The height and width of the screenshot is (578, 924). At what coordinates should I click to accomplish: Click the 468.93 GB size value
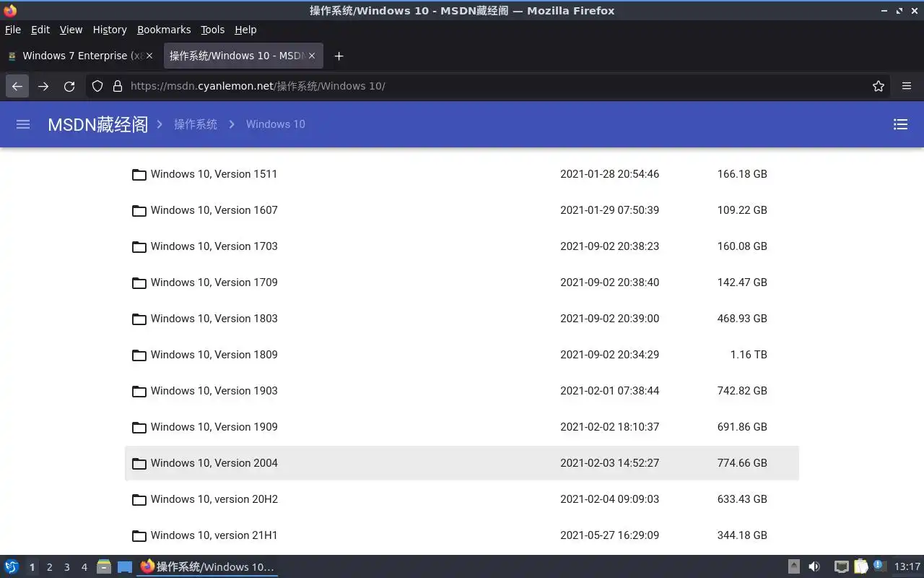[x=742, y=319]
